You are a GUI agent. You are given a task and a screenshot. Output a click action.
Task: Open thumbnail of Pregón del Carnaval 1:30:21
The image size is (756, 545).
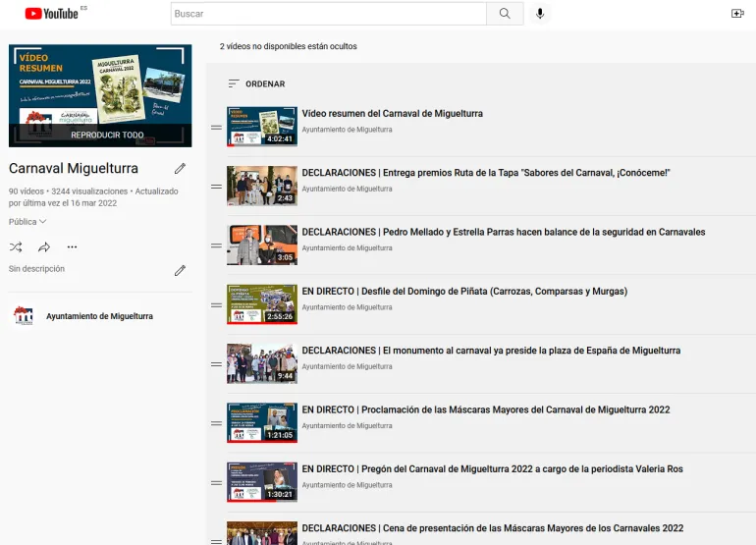(262, 482)
